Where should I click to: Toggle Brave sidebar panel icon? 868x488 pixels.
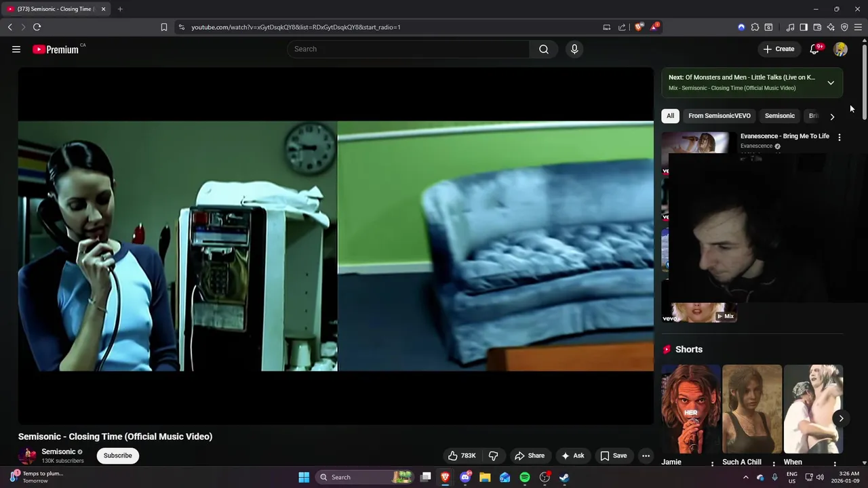pyautogui.click(x=804, y=27)
